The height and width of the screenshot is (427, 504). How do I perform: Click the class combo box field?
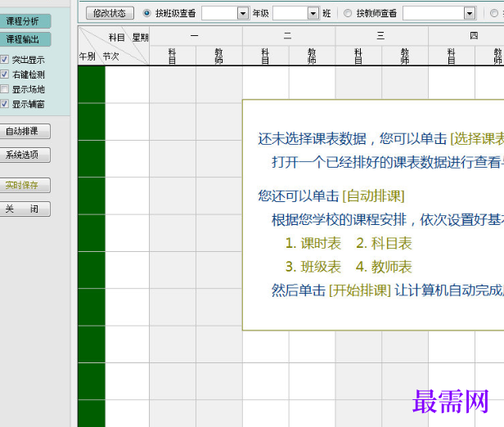tap(296, 13)
